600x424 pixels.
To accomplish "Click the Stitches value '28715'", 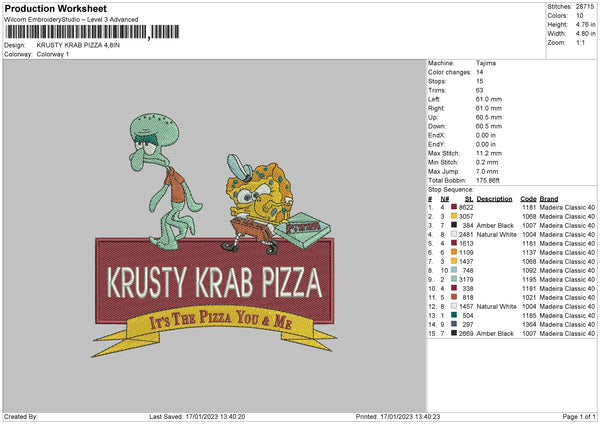I will click(585, 7).
